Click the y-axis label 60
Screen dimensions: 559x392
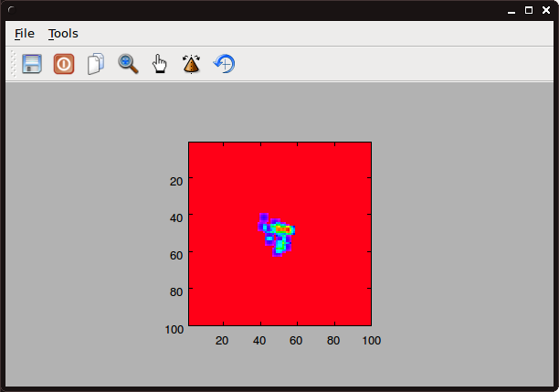tap(176, 255)
